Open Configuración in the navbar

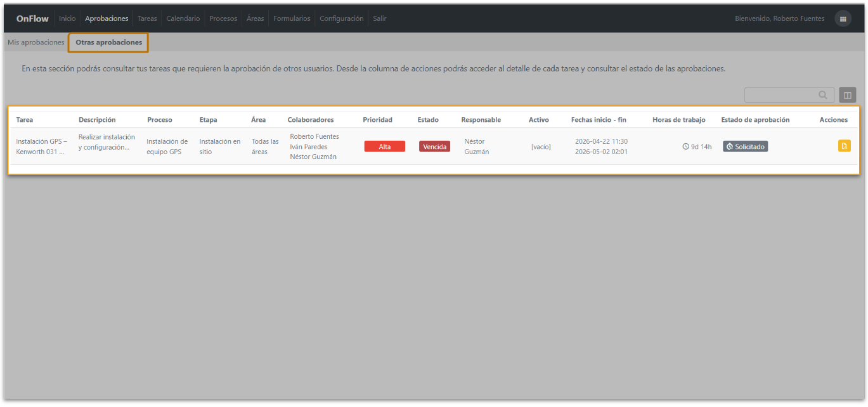pyautogui.click(x=342, y=18)
